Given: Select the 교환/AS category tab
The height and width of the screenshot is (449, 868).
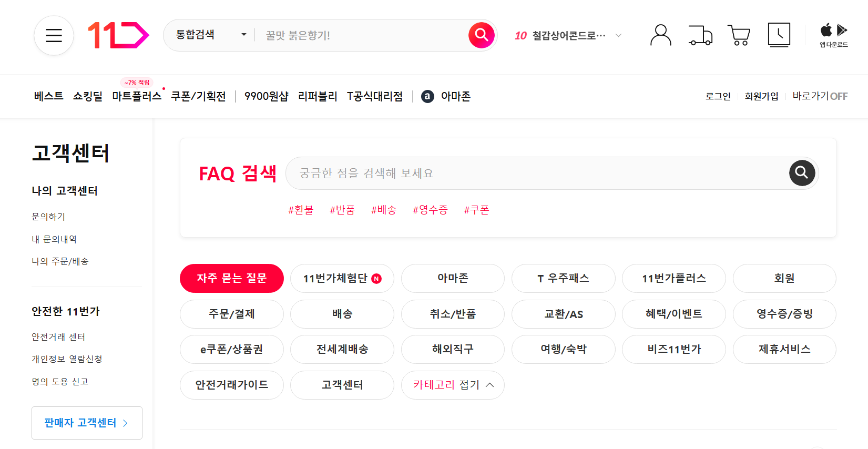Looking at the screenshot, I should tap(564, 314).
